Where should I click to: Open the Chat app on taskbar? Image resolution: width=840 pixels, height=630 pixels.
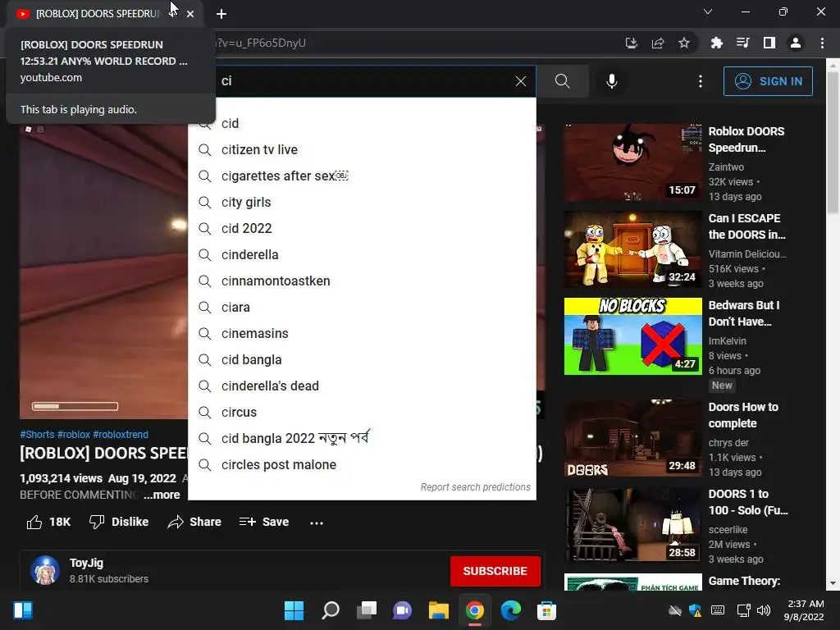coord(402,610)
